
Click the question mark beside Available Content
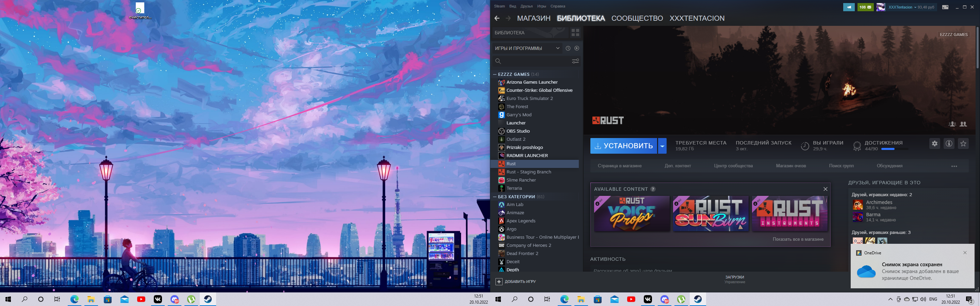pyautogui.click(x=653, y=189)
